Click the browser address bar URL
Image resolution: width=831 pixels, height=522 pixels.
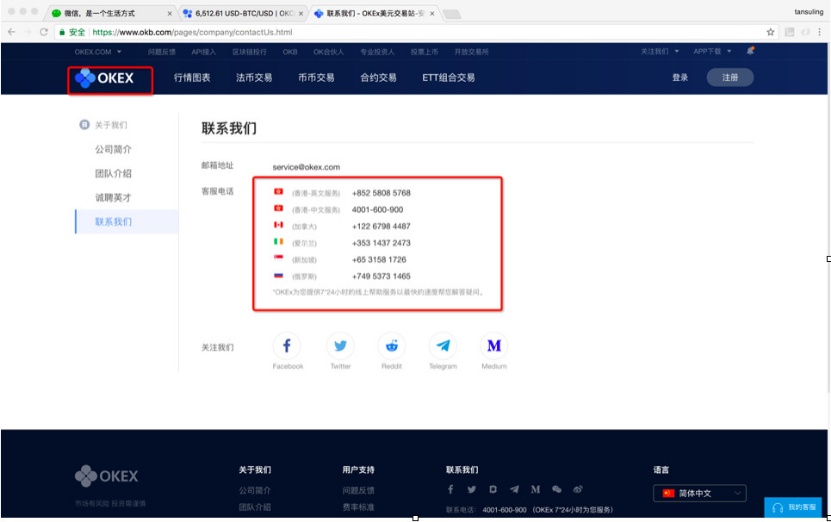[192, 32]
